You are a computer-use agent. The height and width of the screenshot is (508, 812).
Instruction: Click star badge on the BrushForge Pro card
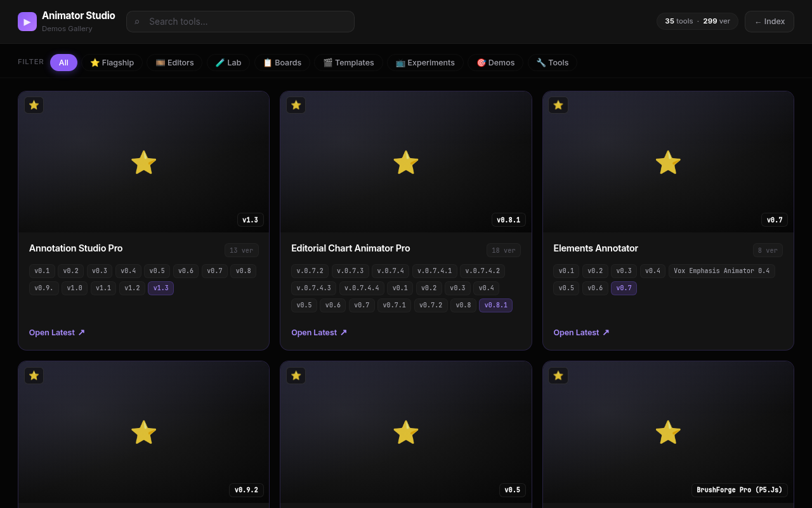[x=558, y=375]
